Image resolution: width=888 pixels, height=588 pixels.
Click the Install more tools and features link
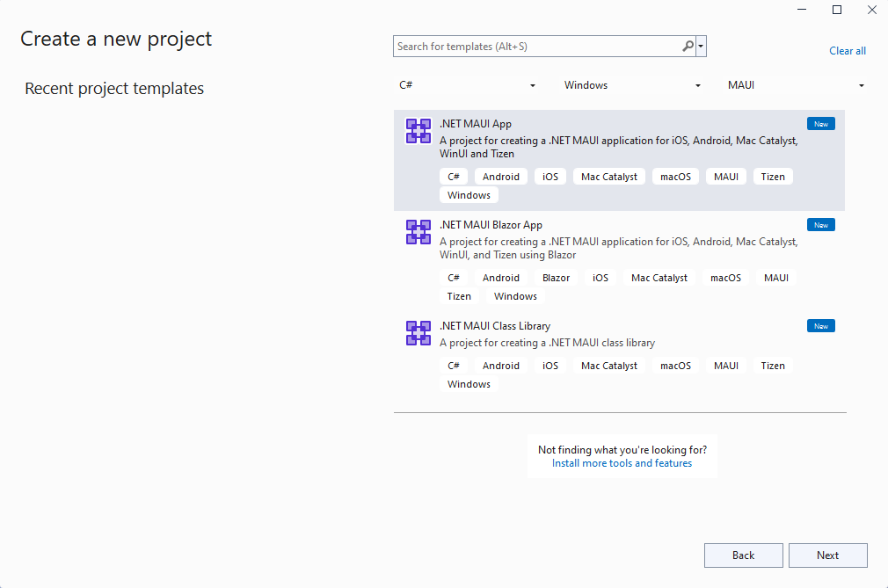tap(622, 462)
